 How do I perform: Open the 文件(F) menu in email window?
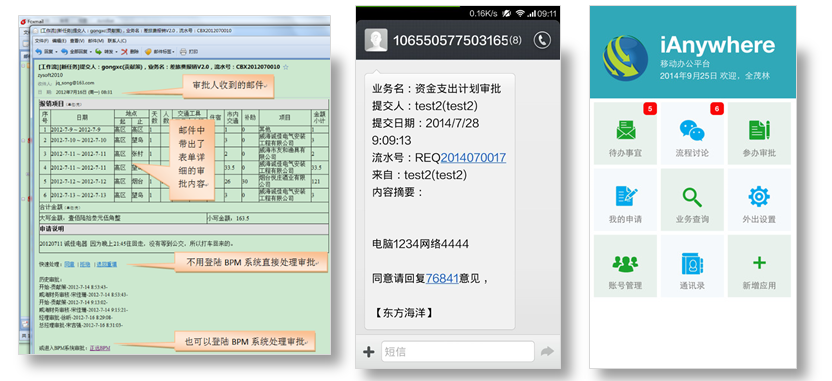tap(41, 41)
